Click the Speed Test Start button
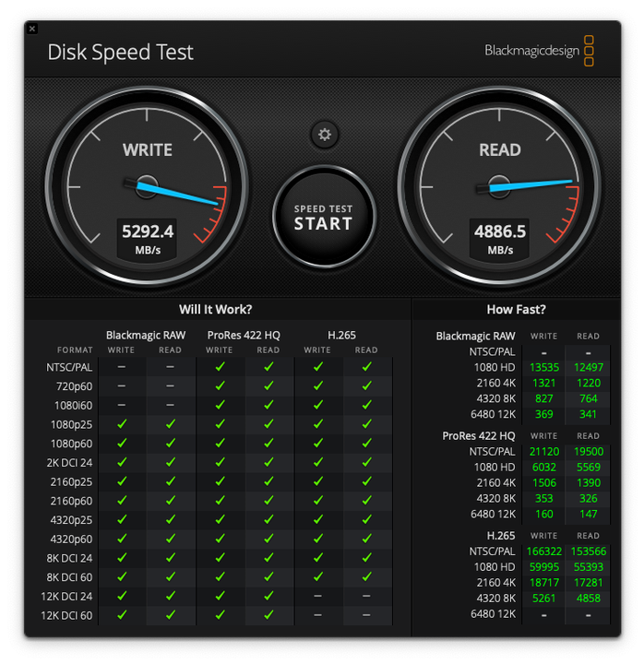The width and height of the screenshot is (644, 664). pos(323,217)
